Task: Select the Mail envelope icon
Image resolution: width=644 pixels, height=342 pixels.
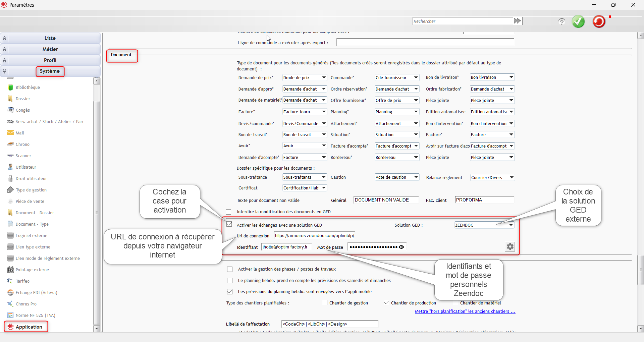Action: 10,133
